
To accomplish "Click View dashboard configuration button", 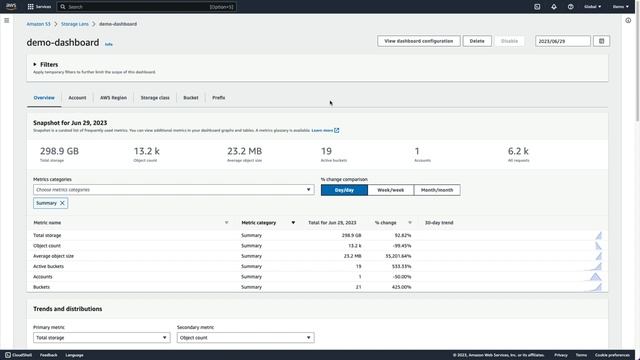I will coord(419,41).
